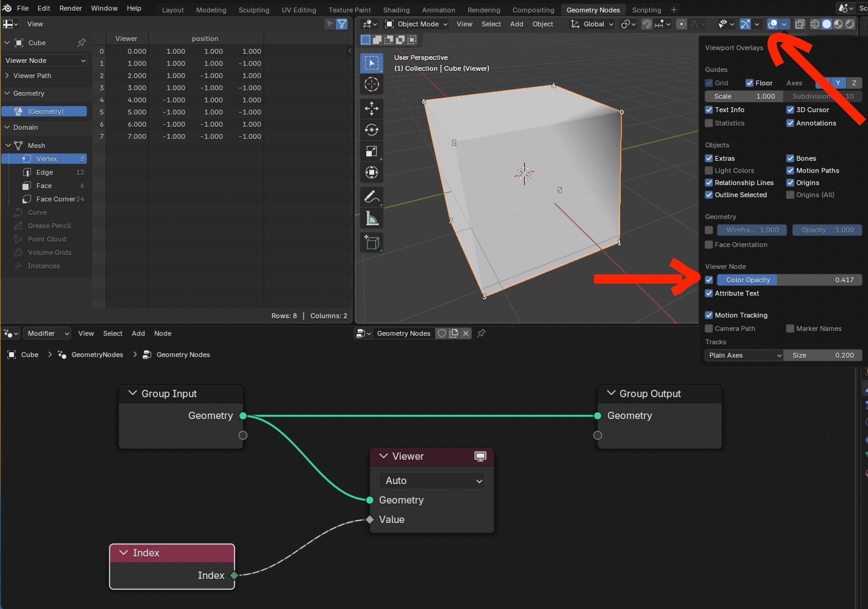Activate the Scale tool
Screen dimensions: 868x609
[371, 151]
